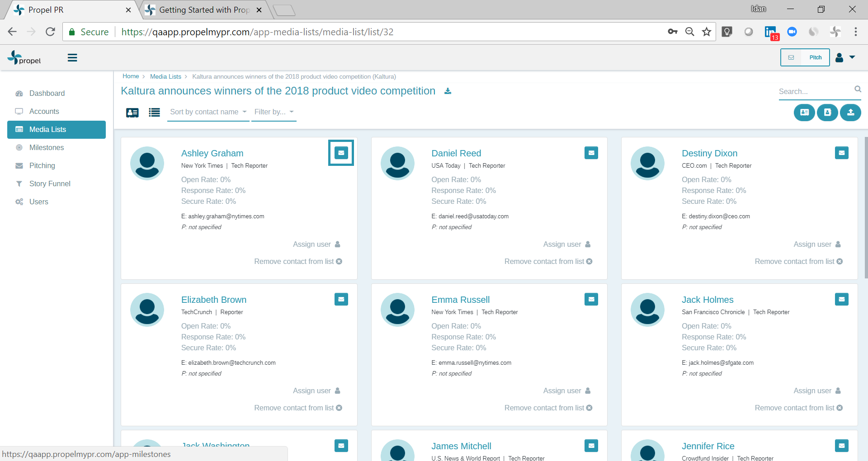The width and height of the screenshot is (868, 461).
Task: Close the Getting Started browser tab
Action: 259,10
